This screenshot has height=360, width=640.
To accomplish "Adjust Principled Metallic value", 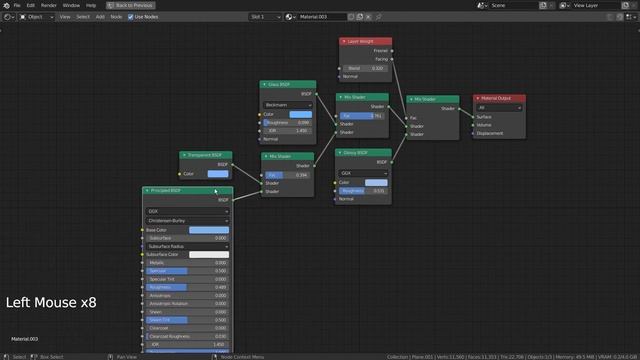I will click(x=187, y=263).
